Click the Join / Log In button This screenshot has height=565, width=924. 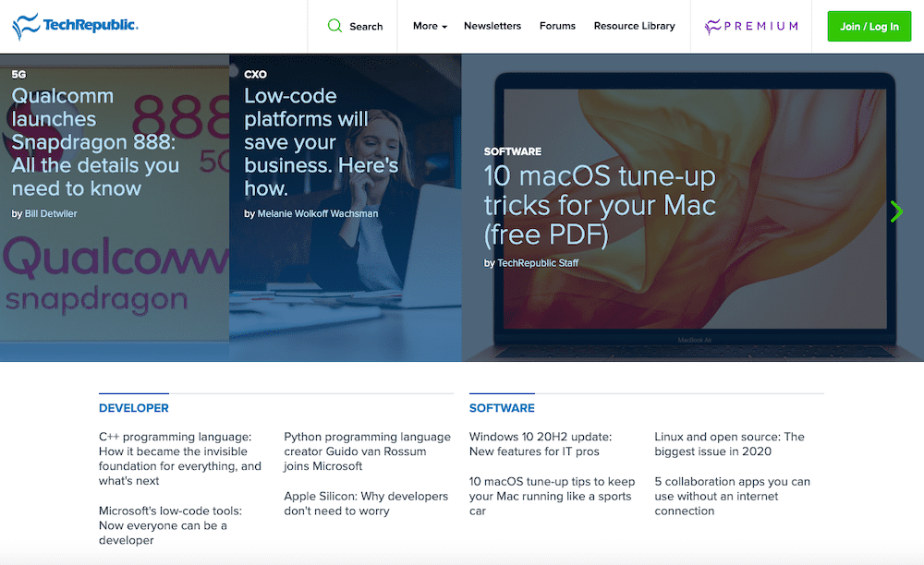pyautogui.click(x=869, y=27)
